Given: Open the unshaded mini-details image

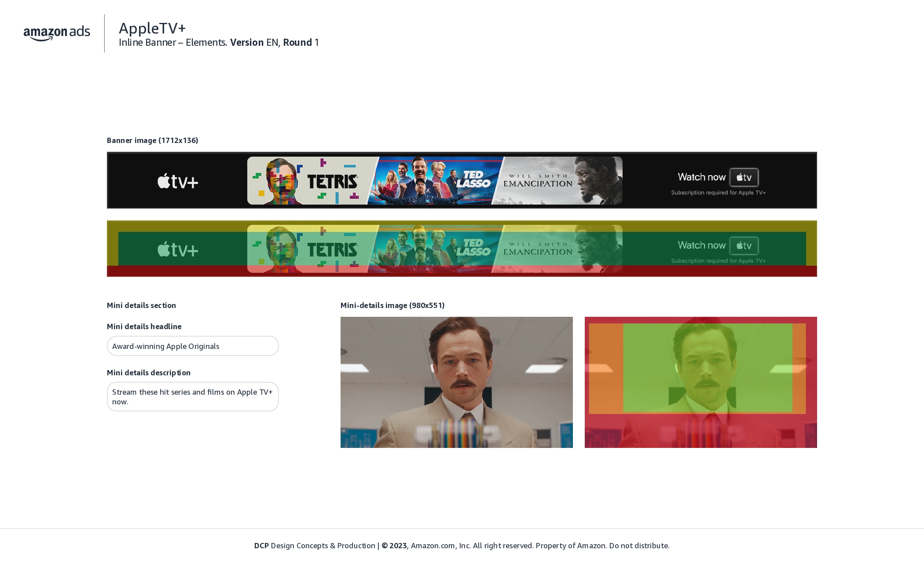Looking at the screenshot, I should point(457,382).
